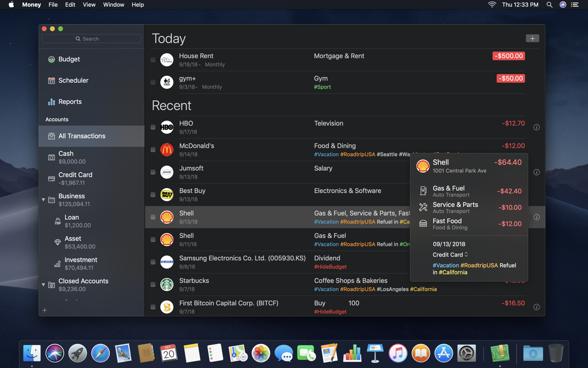Viewport: 588px width, 368px height.
Task: Click the Jumsoft logo icon
Action: coord(167,172)
